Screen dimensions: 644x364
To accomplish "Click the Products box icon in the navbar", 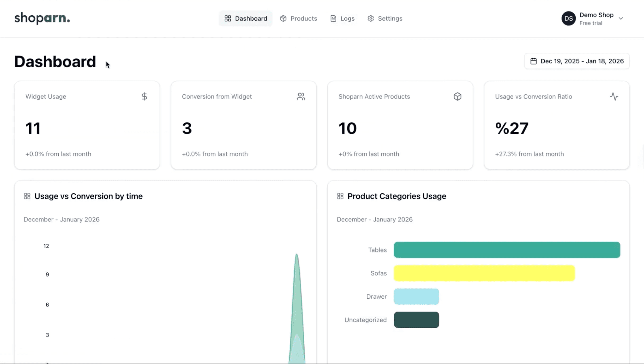I will 283,18.
